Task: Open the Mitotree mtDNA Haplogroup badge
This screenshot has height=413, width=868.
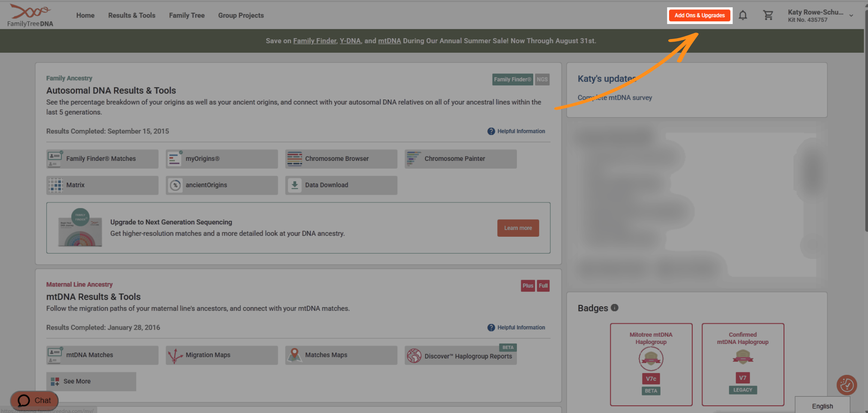Action: 651,364
